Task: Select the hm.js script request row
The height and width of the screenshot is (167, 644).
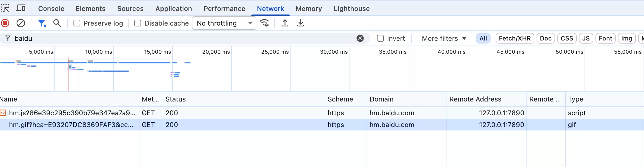Action: point(72,113)
